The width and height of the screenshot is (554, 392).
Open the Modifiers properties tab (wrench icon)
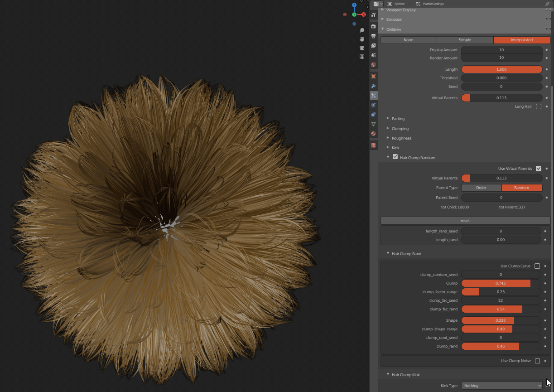373,86
